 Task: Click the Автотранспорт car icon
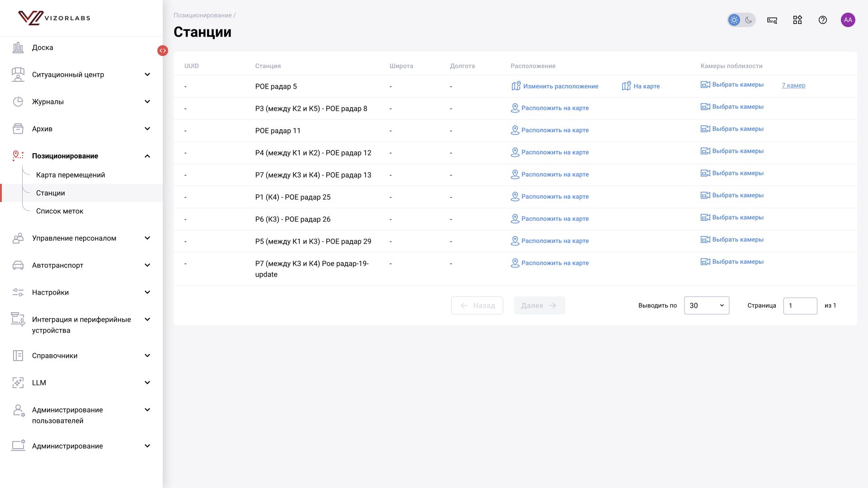coord(18,265)
